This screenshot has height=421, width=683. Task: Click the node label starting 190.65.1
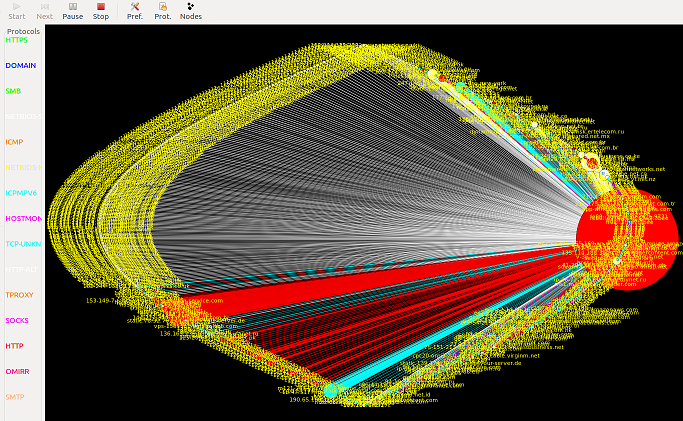[301, 399]
